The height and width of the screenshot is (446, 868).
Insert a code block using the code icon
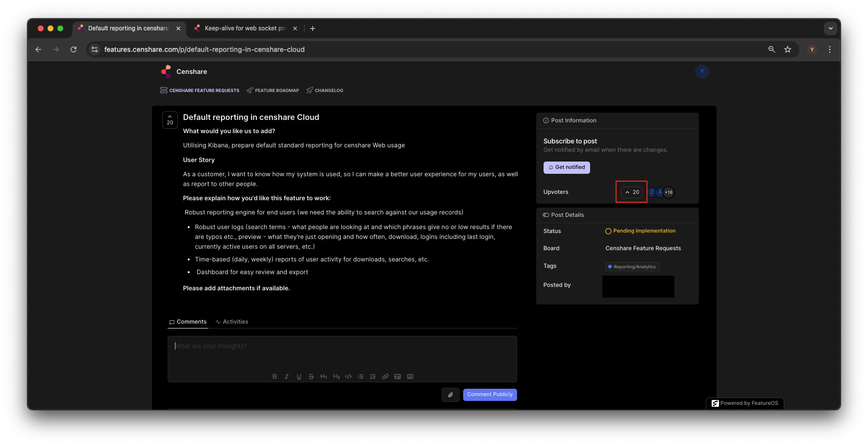click(x=348, y=376)
